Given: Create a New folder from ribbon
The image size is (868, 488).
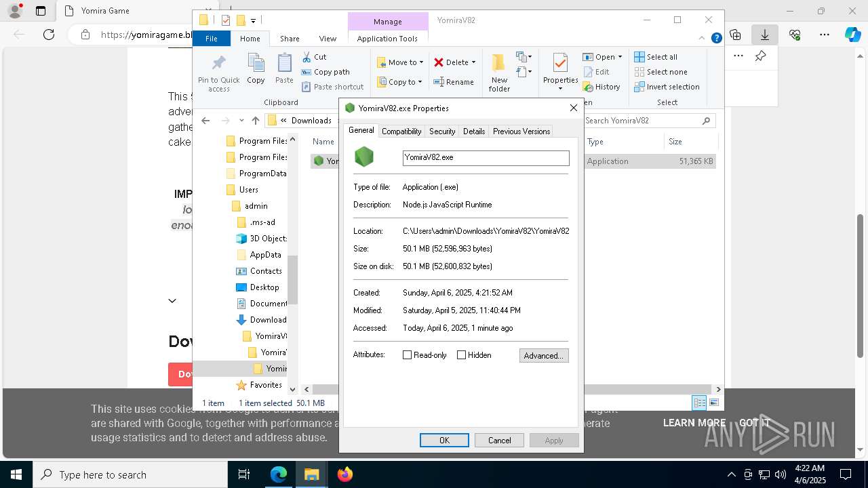Looking at the screenshot, I should pos(499,73).
